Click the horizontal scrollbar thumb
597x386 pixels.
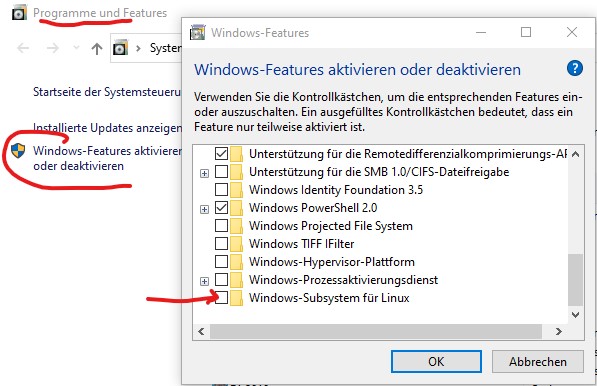(376, 332)
